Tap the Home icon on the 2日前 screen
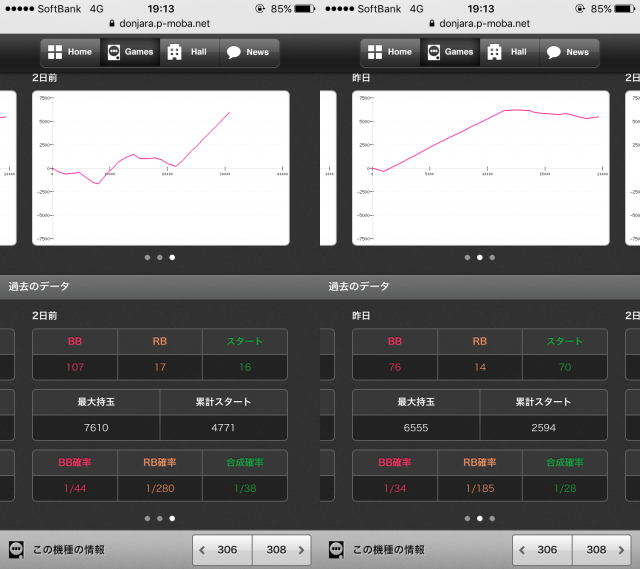The image size is (640, 569). point(55,52)
